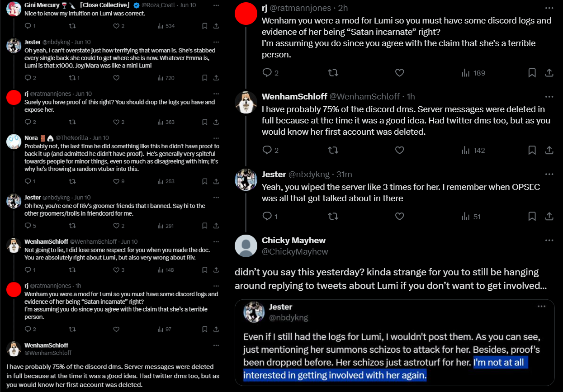The width and height of the screenshot is (563, 392).
Task: Open more options on Chicky Mayhew's tweet
Action: tap(549, 240)
